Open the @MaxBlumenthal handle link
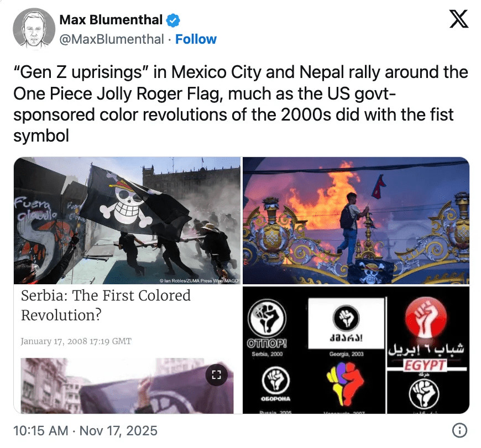The width and height of the screenshot is (481, 448). [x=112, y=39]
